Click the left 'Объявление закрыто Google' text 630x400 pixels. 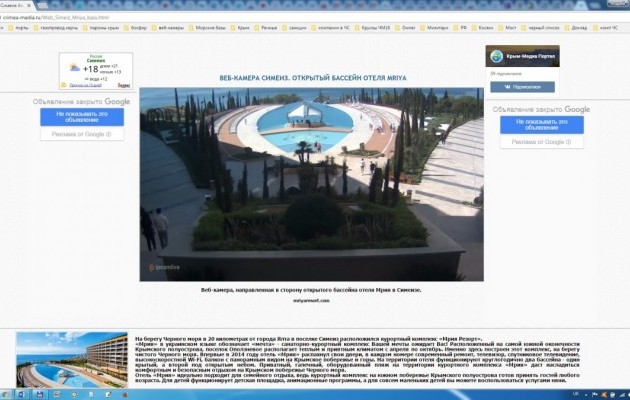click(x=82, y=102)
